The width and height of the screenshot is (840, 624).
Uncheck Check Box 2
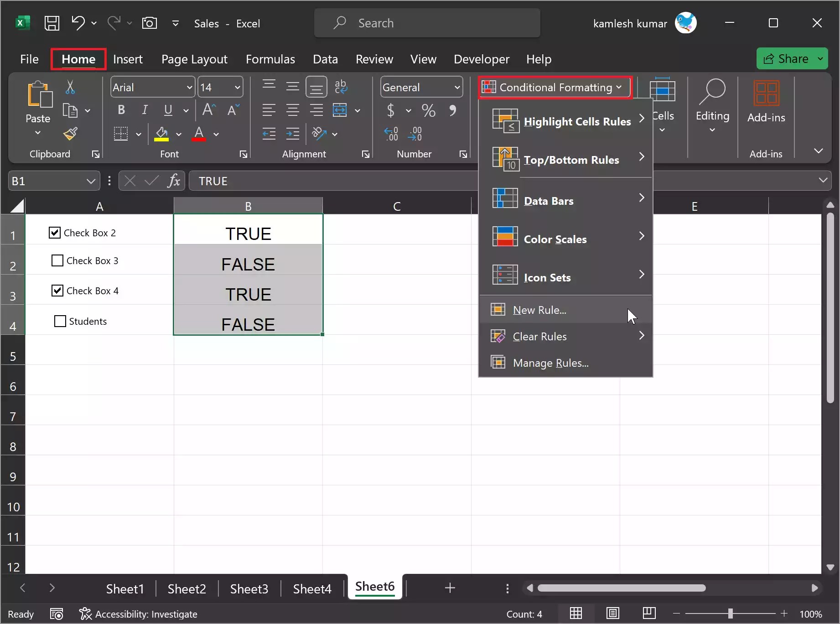54,232
